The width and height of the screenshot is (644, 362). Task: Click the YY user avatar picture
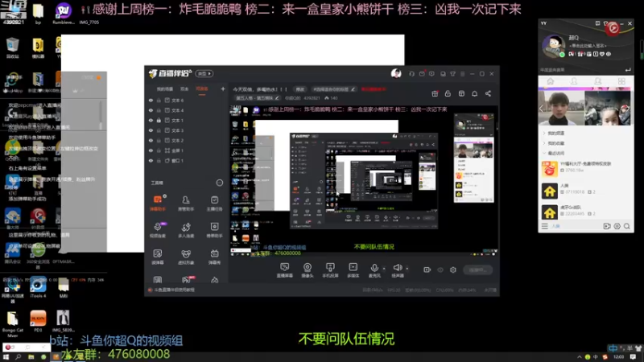(x=553, y=46)
